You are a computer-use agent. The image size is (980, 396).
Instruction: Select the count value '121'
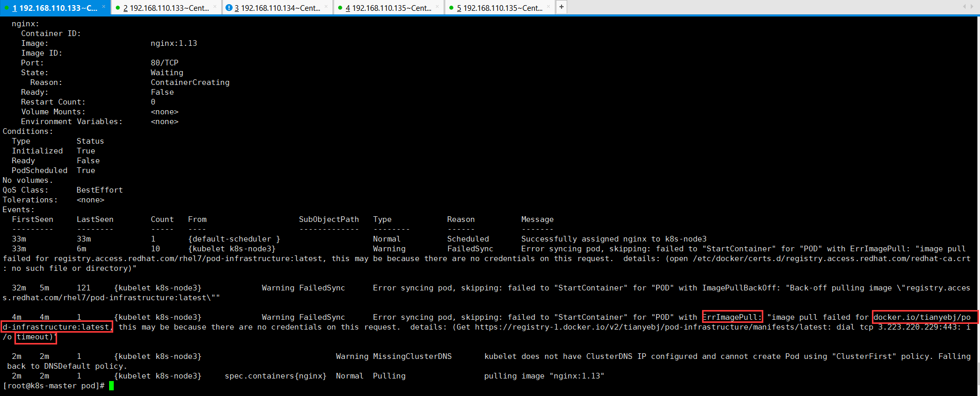pyautogui.click(x=83, y=288)
